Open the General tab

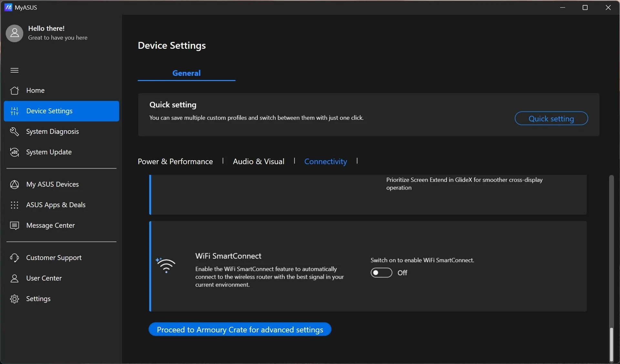click(x=186, y=73)
